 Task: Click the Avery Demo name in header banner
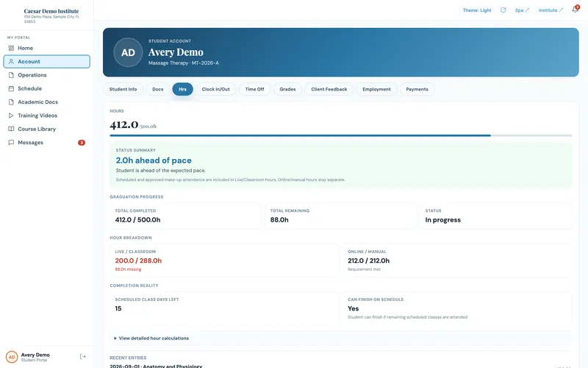[176, 52]
